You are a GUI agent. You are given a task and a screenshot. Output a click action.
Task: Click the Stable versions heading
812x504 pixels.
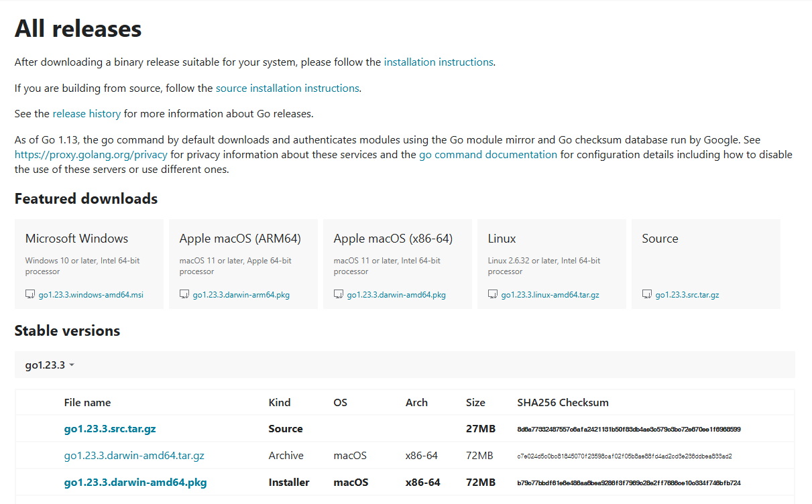(x=67, y=331)
